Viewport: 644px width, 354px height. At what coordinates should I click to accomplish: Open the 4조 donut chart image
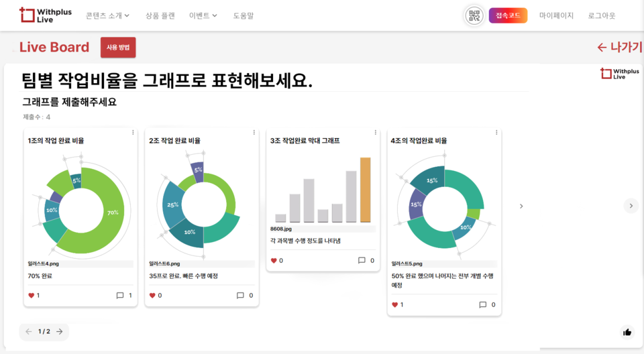point(444,204)
